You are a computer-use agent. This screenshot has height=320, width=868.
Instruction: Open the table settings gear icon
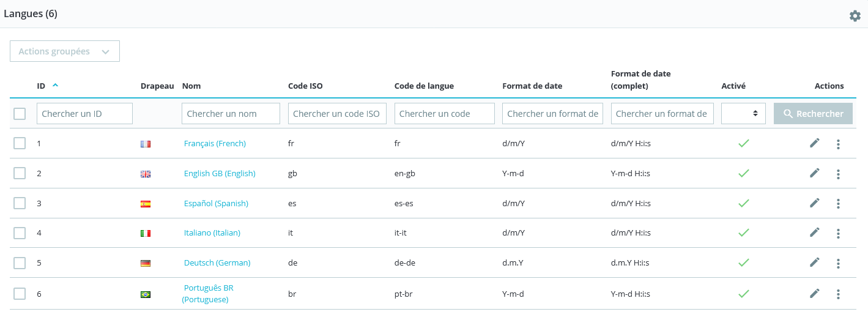(x=855, y=16)
